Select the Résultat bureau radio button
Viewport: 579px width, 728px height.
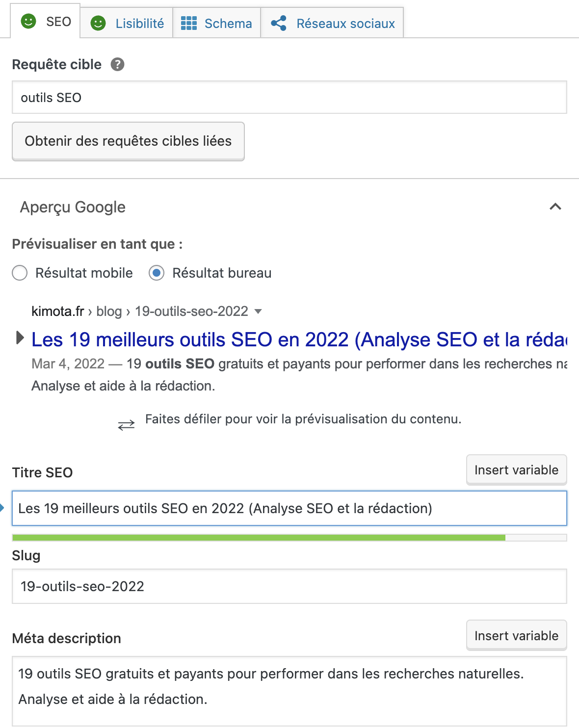pos(157,273)
